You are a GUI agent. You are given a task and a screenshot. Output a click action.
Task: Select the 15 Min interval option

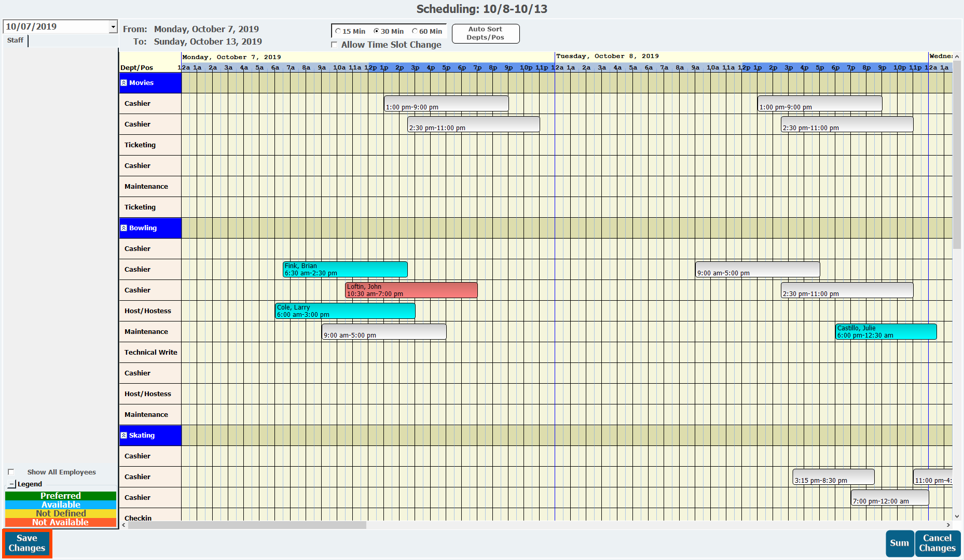[338, 32]
